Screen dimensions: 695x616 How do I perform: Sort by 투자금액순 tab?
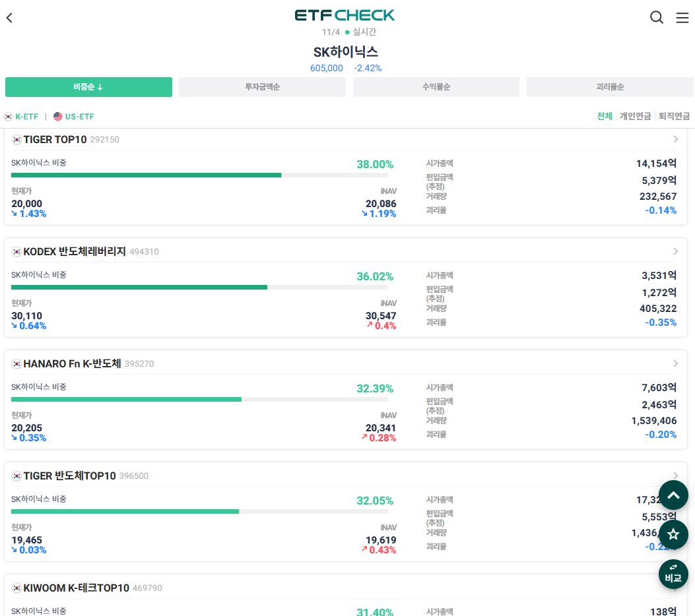(263, 87)
